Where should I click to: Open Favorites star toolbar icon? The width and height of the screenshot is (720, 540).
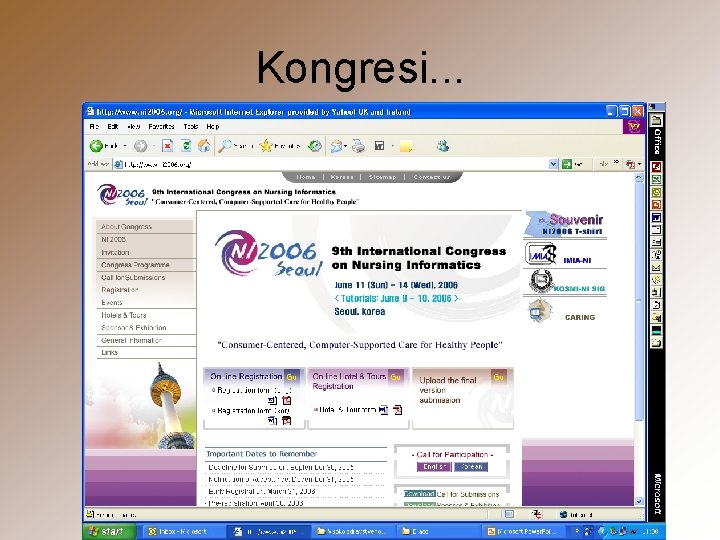point(266,146)
